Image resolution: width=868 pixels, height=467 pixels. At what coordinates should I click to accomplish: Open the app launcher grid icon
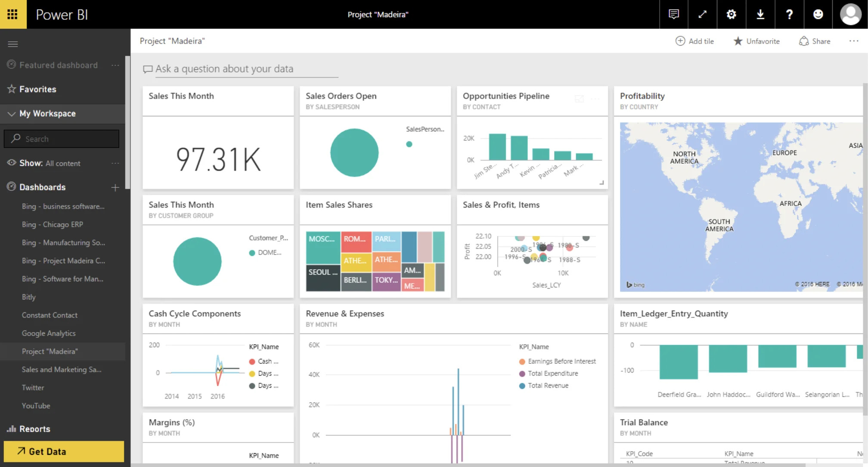(12, 14)
